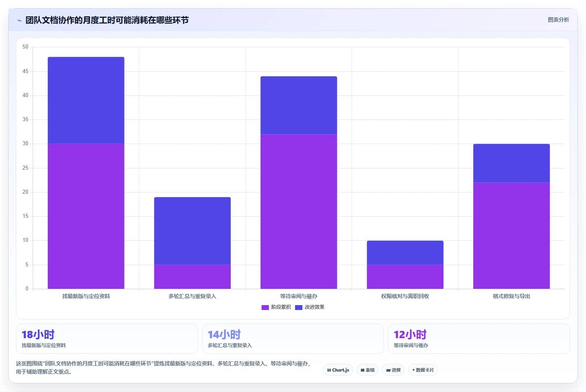Click the y-axis value 50

tap(25, 47)
